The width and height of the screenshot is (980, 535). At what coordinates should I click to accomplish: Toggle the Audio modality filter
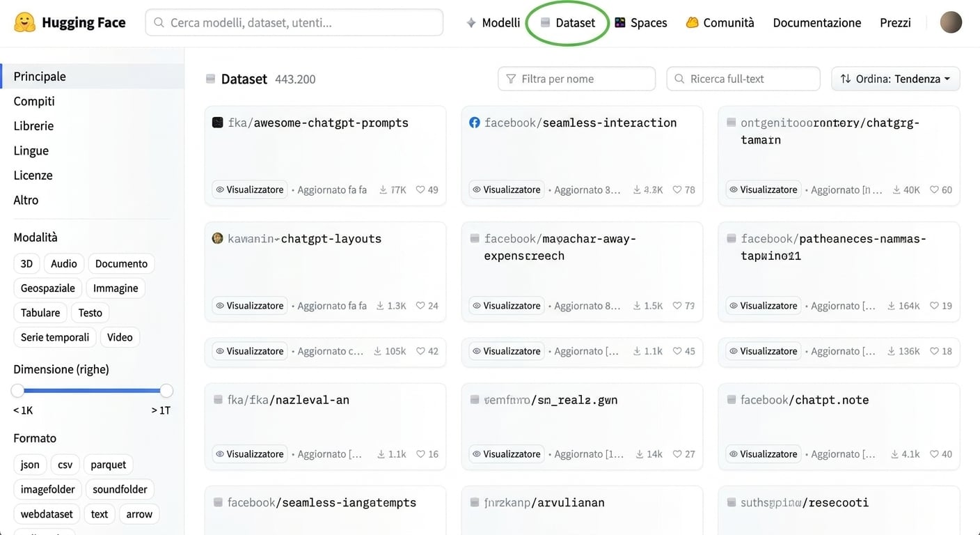tap(64, 263)
